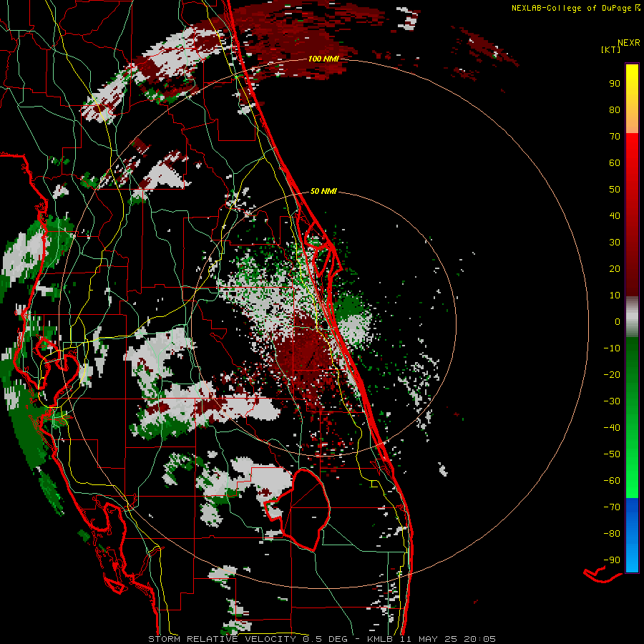Click the 40 value on the velocity scale
The height and width of the screenshot is (644, 644).
pos(615,215)
